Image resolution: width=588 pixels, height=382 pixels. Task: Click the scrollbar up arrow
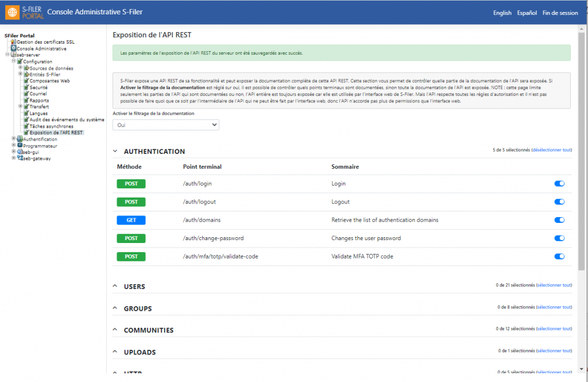tap(581, 29)
